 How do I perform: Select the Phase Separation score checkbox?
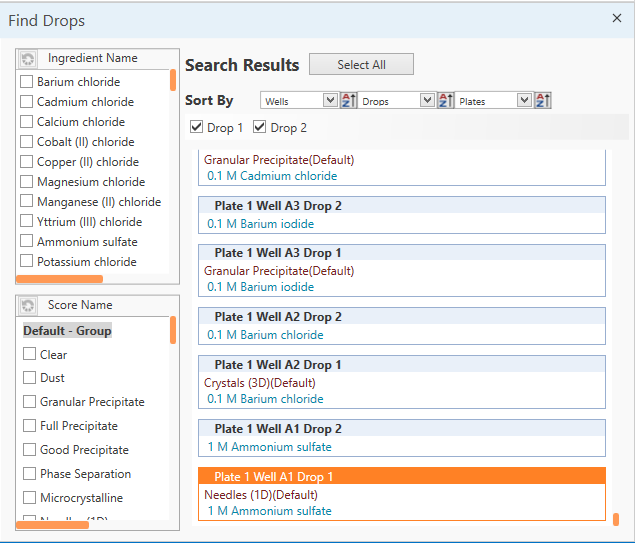pyautogui.click(x=30, y=474)
